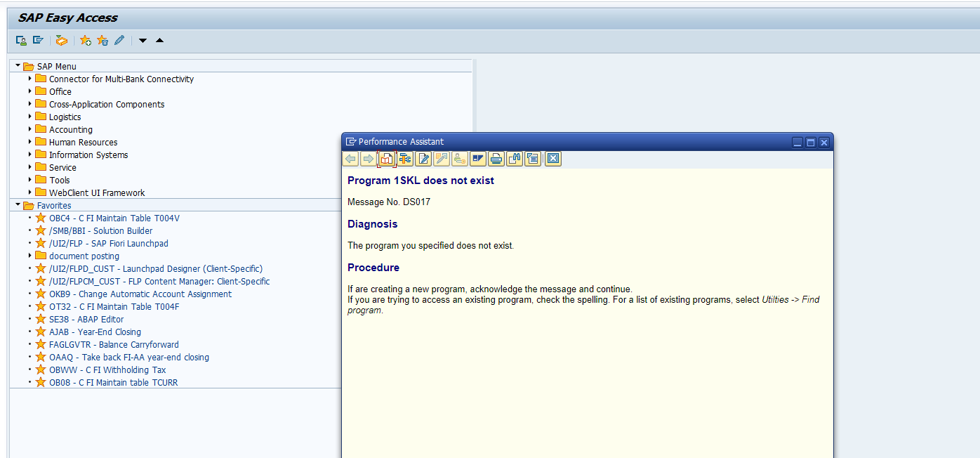This screenshot has height=458, width=980.
Task: Click the Diagnosis heading
Action: tap(372, 224)
